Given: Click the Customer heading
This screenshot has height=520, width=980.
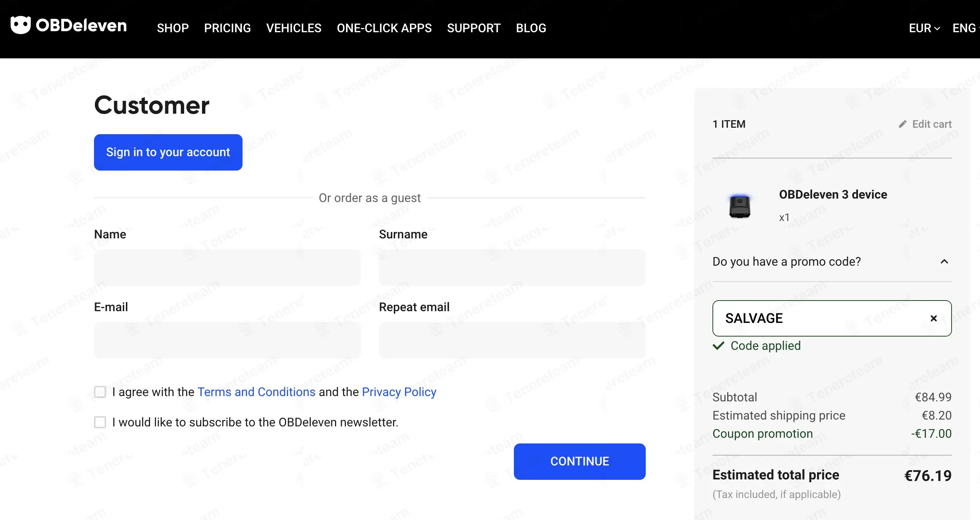Looking at the screenshot, I should coord(152,105).
